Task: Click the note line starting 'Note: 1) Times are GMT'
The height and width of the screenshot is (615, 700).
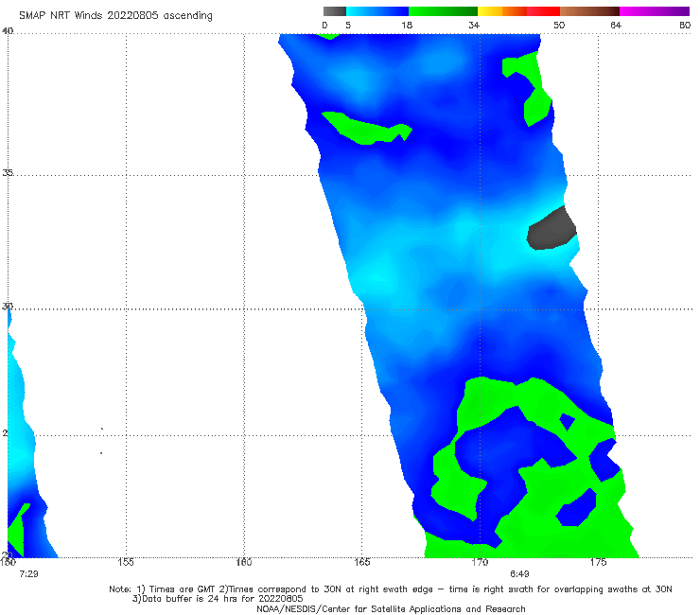Action: coord(390,589)
